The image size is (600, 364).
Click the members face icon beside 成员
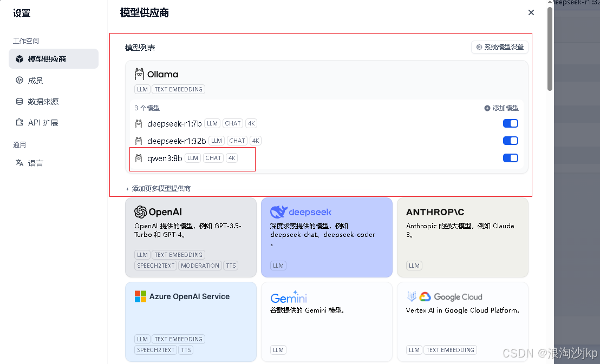tap(19, 80)
